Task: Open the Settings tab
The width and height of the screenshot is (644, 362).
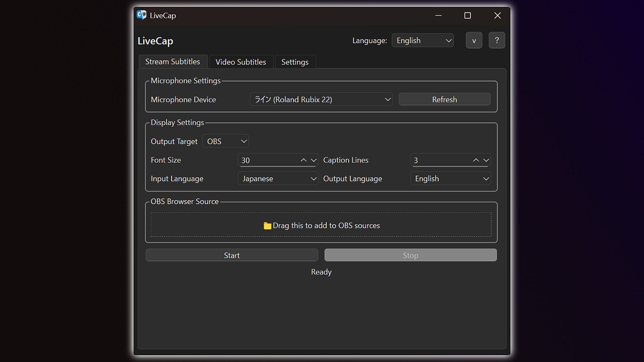Action: (294, 62)
